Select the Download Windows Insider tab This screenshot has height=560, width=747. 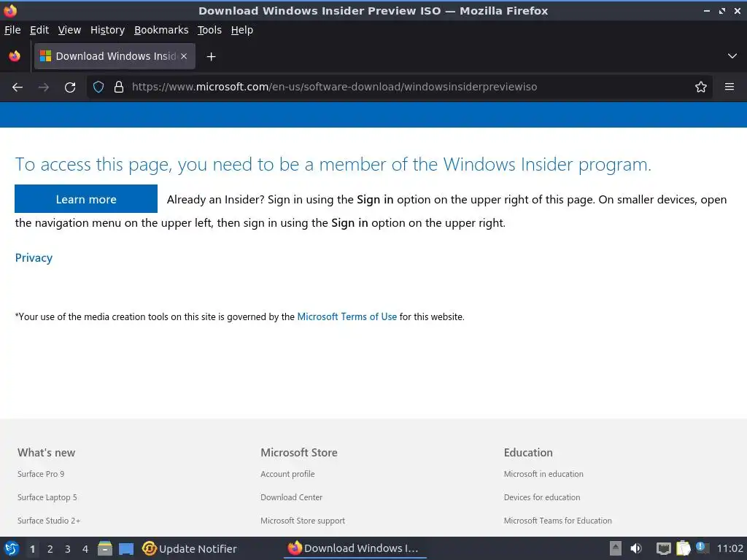[115, 56]
